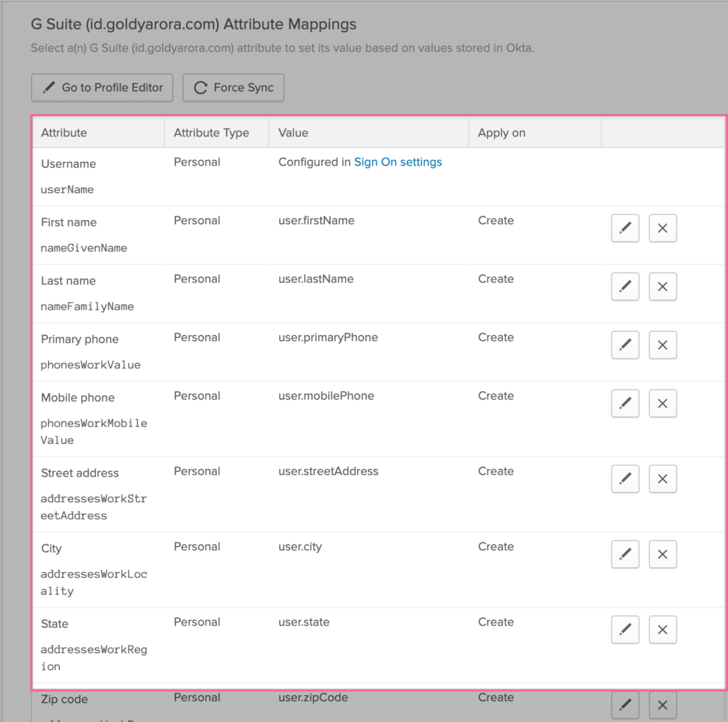
Task: Delete the Primary phone mapping
Action: pyautogui.click(x=662, y=345)
